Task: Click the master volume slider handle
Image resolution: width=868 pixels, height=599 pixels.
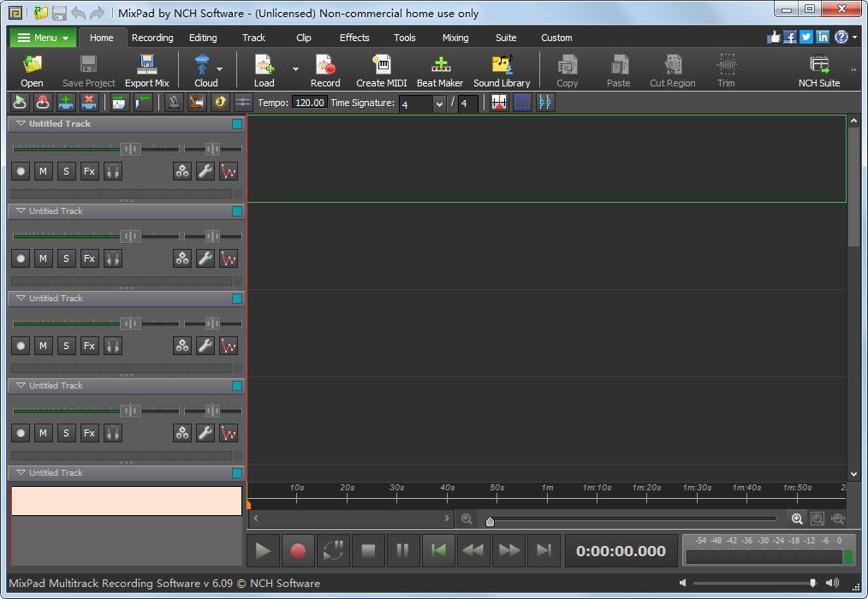Action: tap(813, 583)
